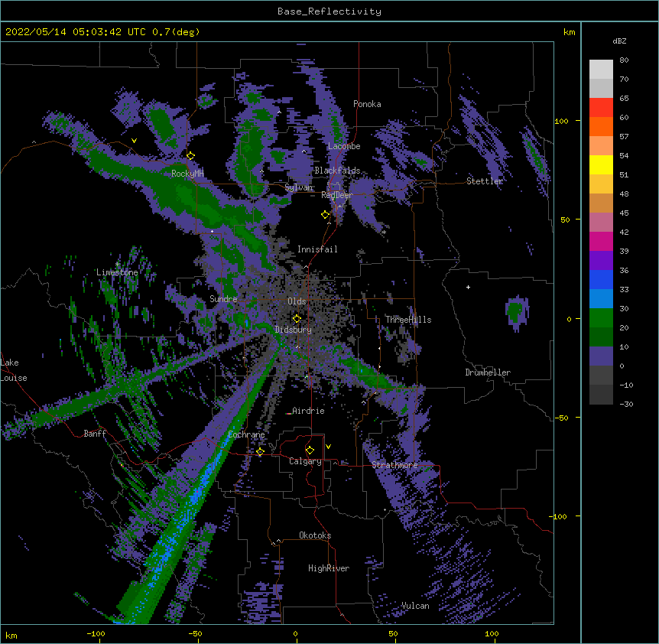Click the 45 value in dBZ legend

click(x=624, y=213)
